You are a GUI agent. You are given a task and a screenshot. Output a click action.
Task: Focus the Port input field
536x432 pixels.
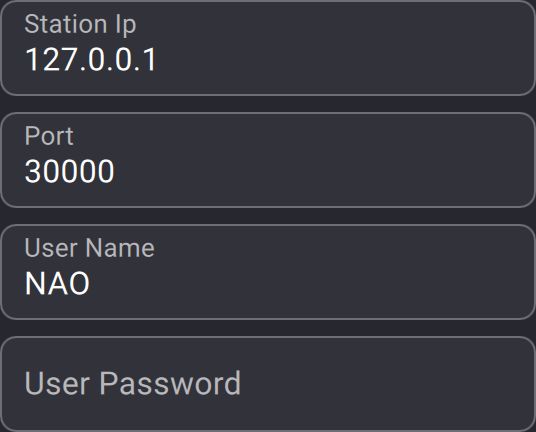[268, 160]
